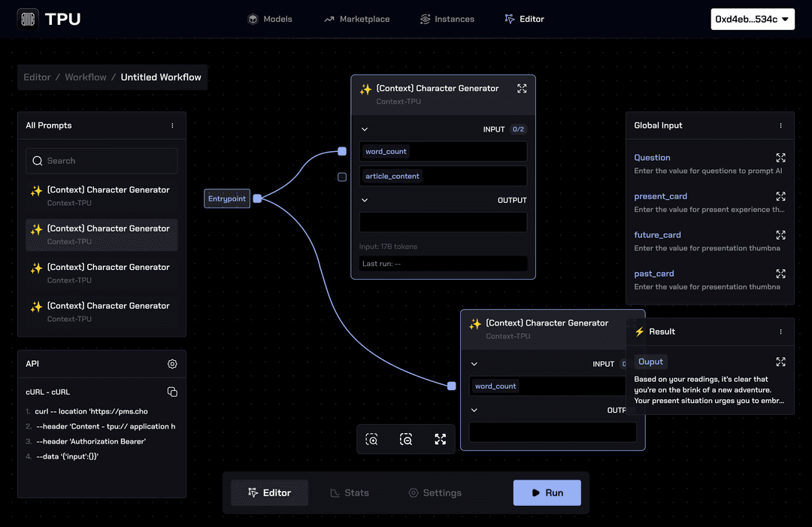
Task: Click the Ouput tag in Result panel
Action: pos(650,362)
